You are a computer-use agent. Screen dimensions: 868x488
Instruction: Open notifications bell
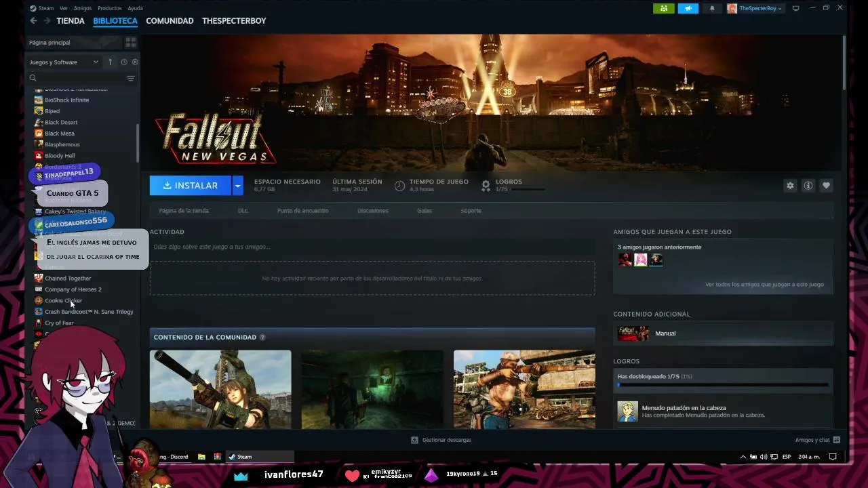(712, 8)
